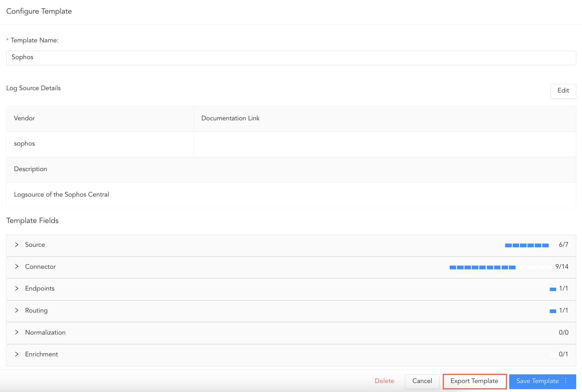Click the Template Name input field

pyautogui.click(x=291, y=58)
